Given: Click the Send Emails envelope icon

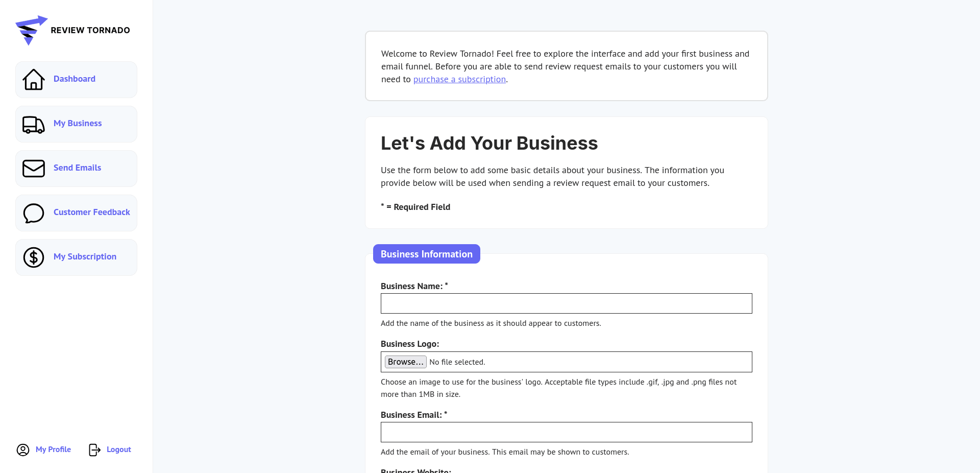Looking at the screenshot, I should pyautogui.click(x=34, y=169).
